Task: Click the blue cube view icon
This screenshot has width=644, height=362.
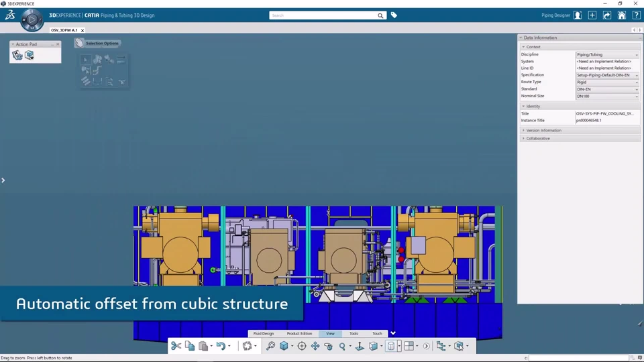Action: (284, 346)
